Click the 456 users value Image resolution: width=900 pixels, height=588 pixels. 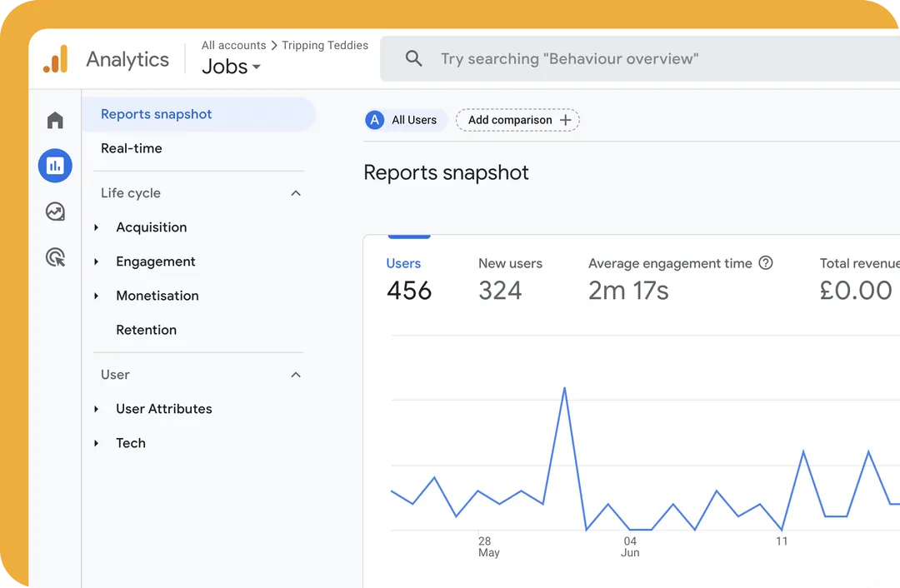[408, 291]
